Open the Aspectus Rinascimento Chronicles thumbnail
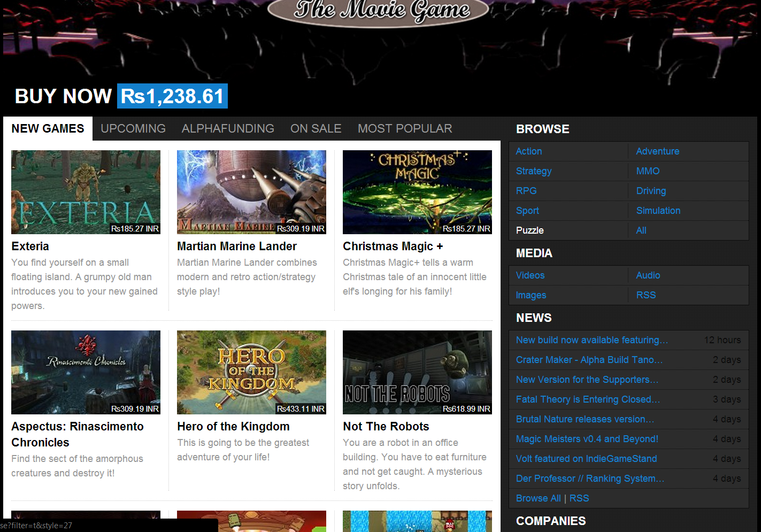The height and width of the screenshot is (532, 761). coord(86,372)
